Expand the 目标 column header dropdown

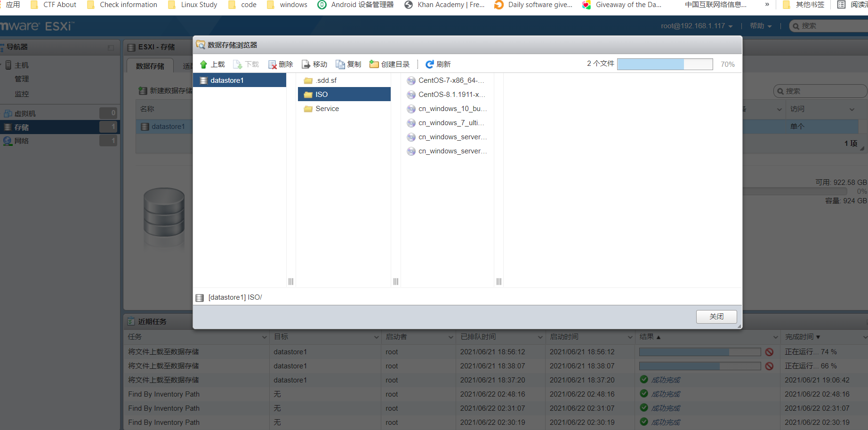point(376,337)
